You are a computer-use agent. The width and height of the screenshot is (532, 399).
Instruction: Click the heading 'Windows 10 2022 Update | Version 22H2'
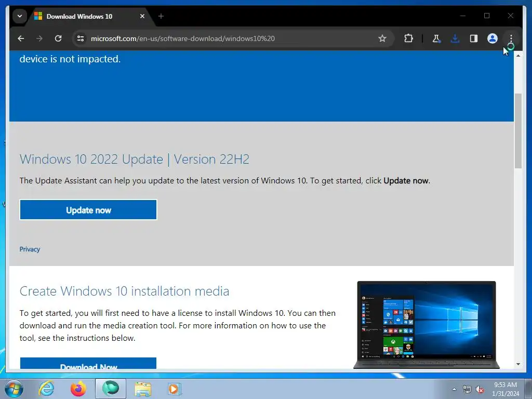pyautogui.click(x=135, y=159)
